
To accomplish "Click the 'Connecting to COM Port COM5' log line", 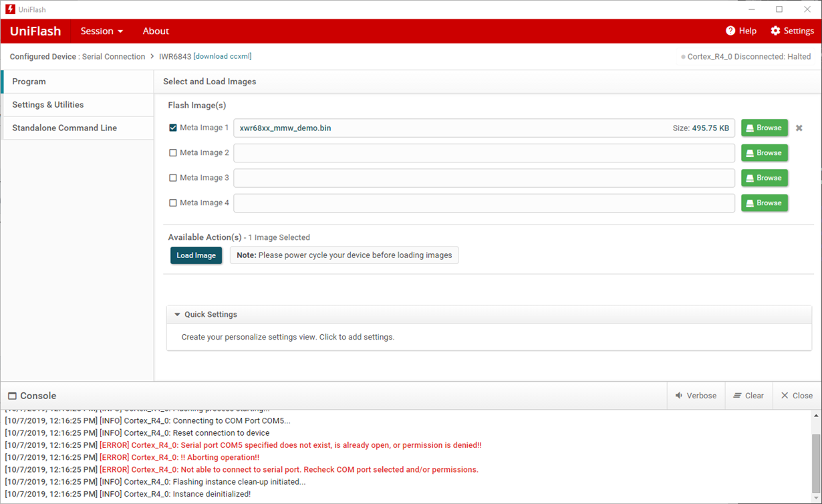I will tap(148, 421).
